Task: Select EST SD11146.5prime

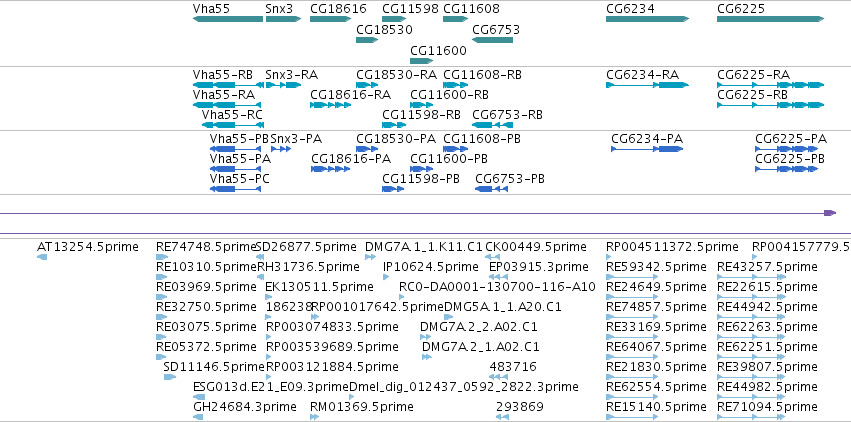Action: pyautogui.click(x=213, y=367)
